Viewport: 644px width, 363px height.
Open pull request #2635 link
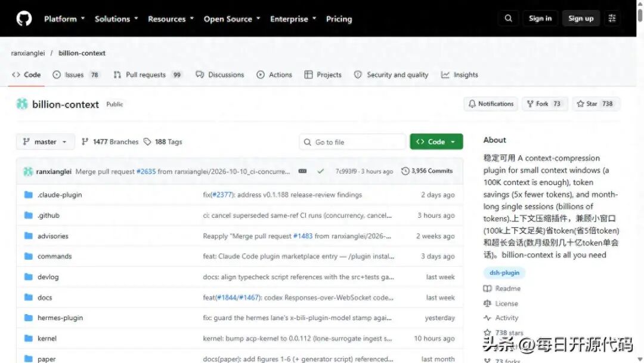coord(146,171)
